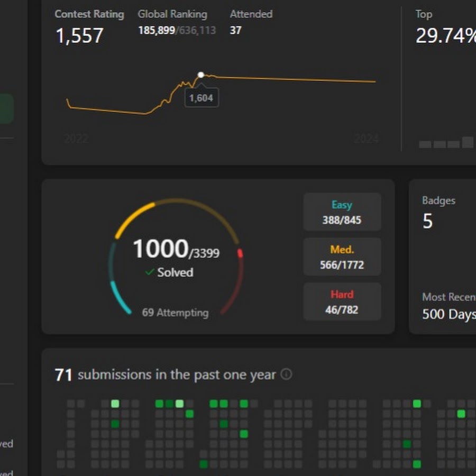The height and width of the screenshot is (476, 476).
Task: Click the light green cell in leftmost heatmap month
Action: tap(115, 404)
